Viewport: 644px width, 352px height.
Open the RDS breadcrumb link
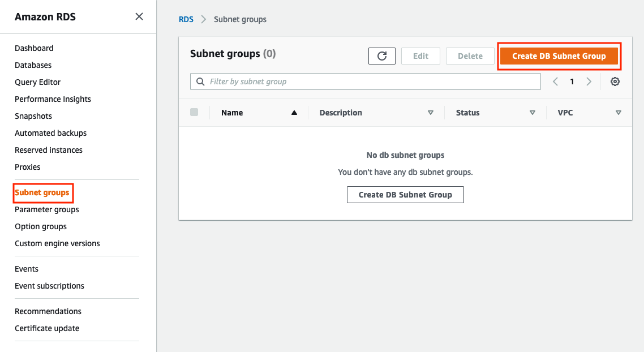[x=186, y=19]
